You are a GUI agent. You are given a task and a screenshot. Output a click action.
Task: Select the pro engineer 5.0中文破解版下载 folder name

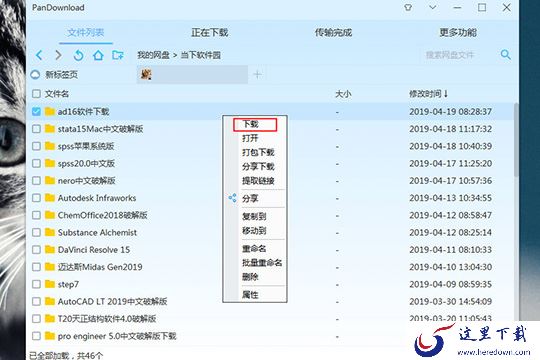pos(117,336)
